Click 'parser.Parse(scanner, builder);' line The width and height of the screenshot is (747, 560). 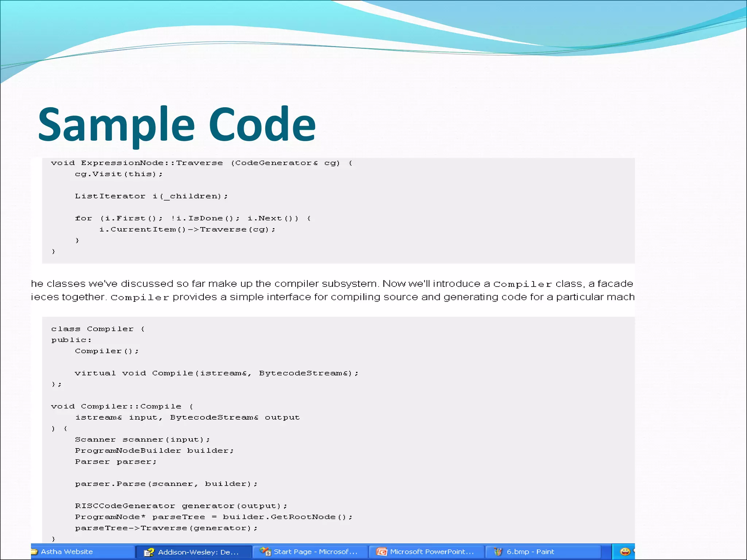click(166, 484)
